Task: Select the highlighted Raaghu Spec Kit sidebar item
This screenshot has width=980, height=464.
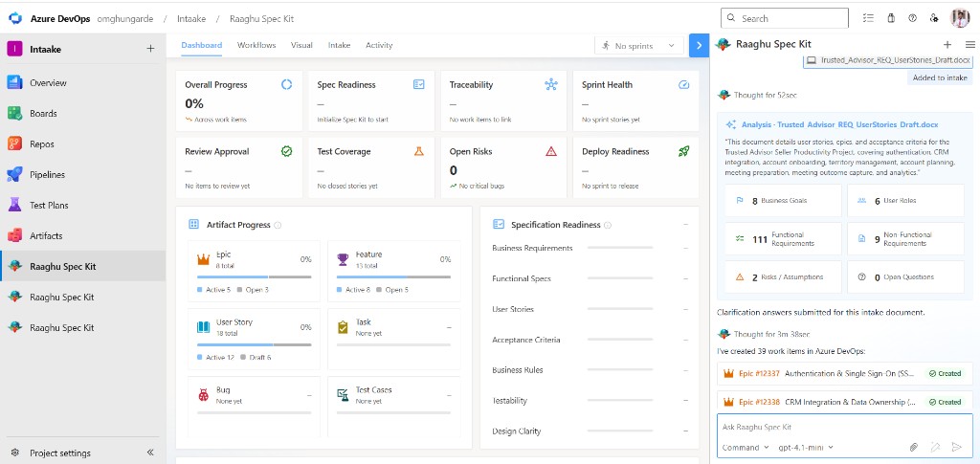Action: (83, 266)
